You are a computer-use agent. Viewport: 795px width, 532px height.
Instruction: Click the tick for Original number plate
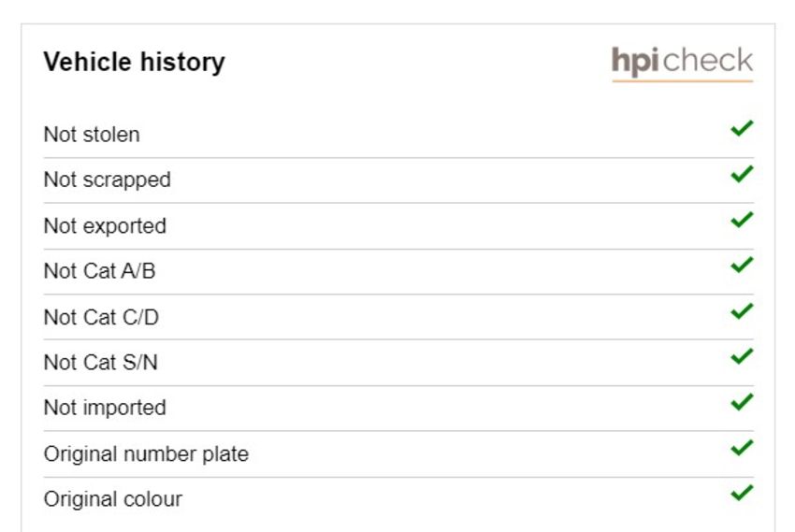tap(742, 448)
